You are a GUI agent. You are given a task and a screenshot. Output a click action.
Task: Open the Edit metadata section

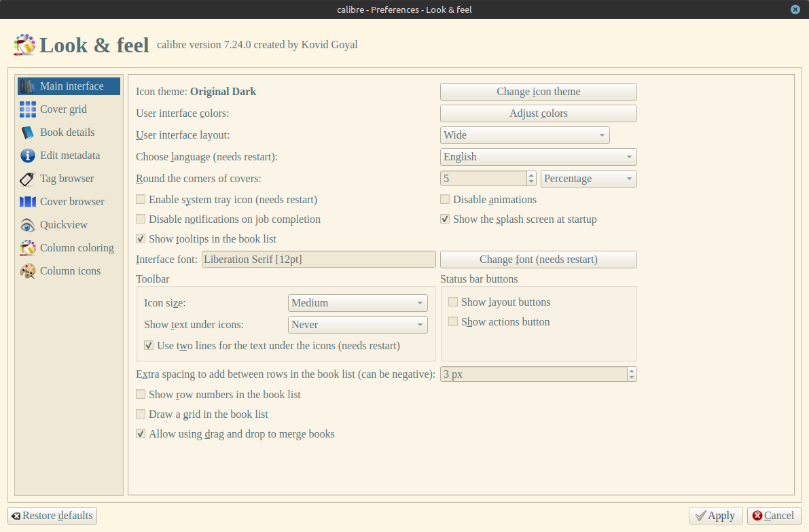(x=69, y=156)
